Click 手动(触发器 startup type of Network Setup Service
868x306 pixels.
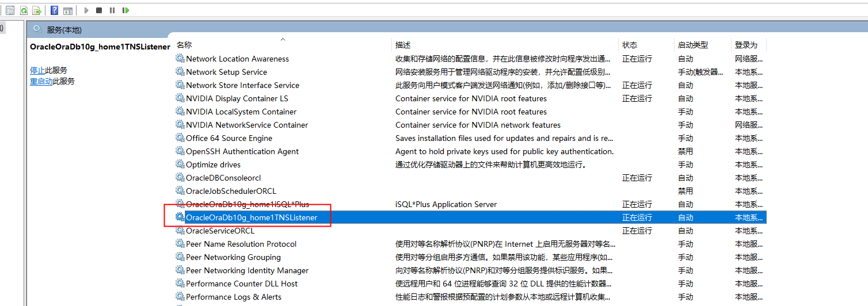(701, 72)
